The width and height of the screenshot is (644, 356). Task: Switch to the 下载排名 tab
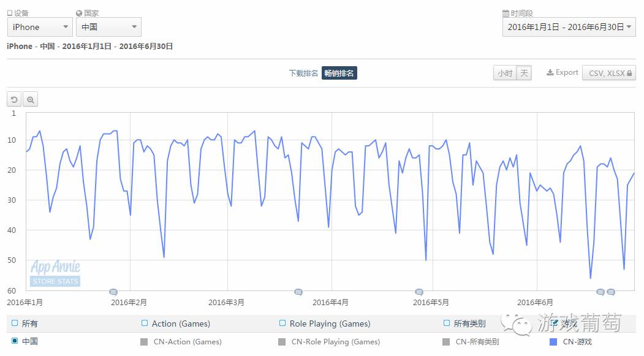pos(303,73)
